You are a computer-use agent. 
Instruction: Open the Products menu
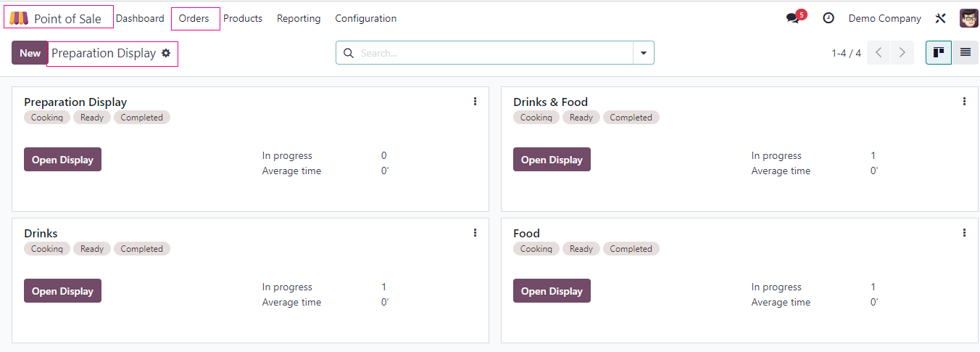tap(243, 18)
